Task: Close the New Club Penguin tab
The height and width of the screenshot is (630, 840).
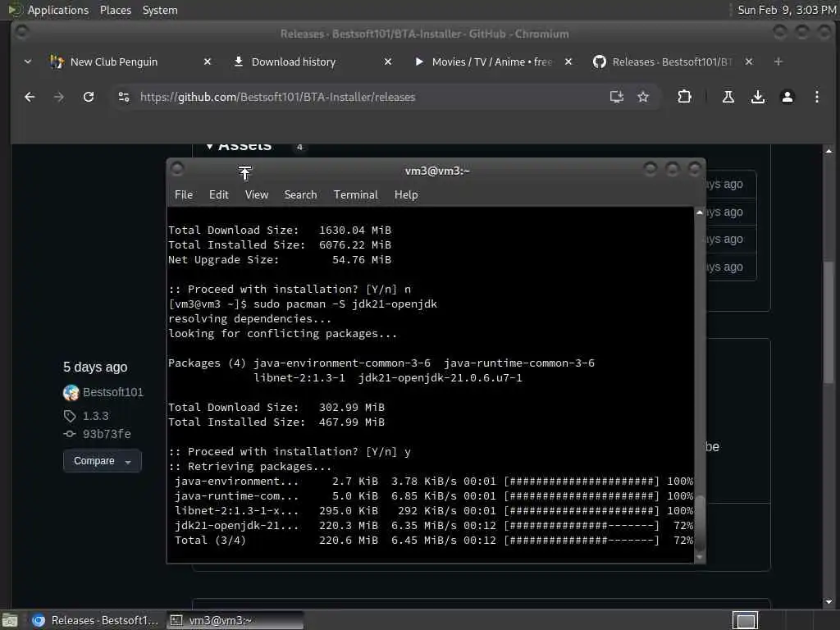Action: click(x=208, y=62)
